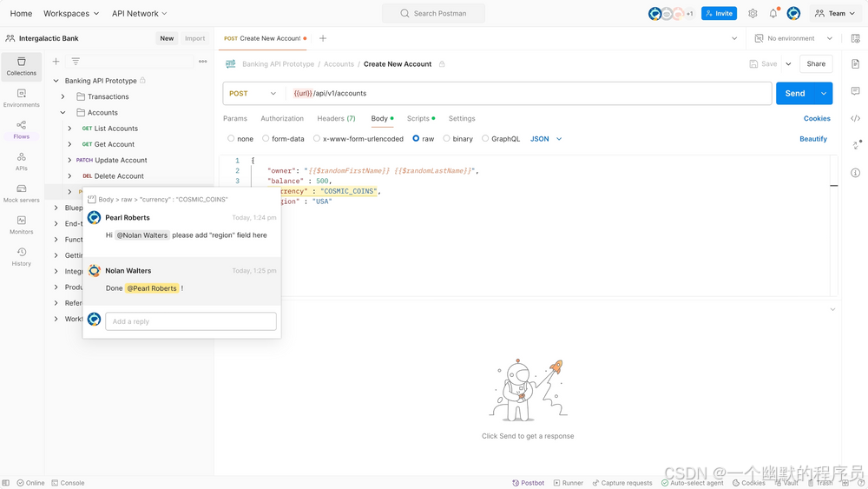This screenshot has height=489, width=868.
Task: Click Capture requests in status bar
Action: pyautogui.click(x=622, y=483)
